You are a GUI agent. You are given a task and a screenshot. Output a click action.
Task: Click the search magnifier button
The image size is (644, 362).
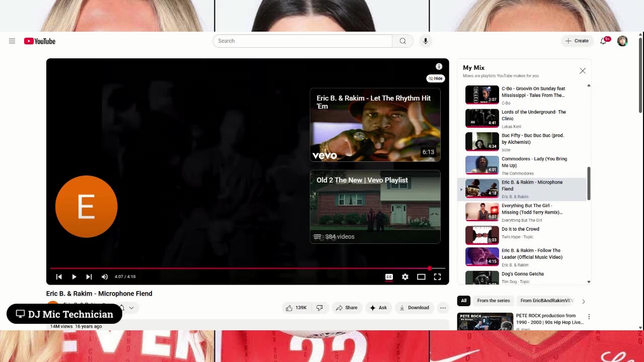click(403, 41)
